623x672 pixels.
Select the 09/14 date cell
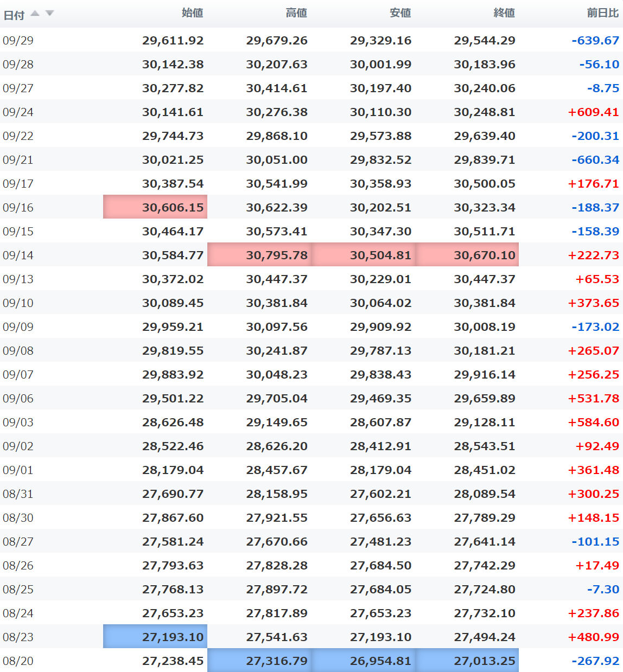click(x=18, y=255)
